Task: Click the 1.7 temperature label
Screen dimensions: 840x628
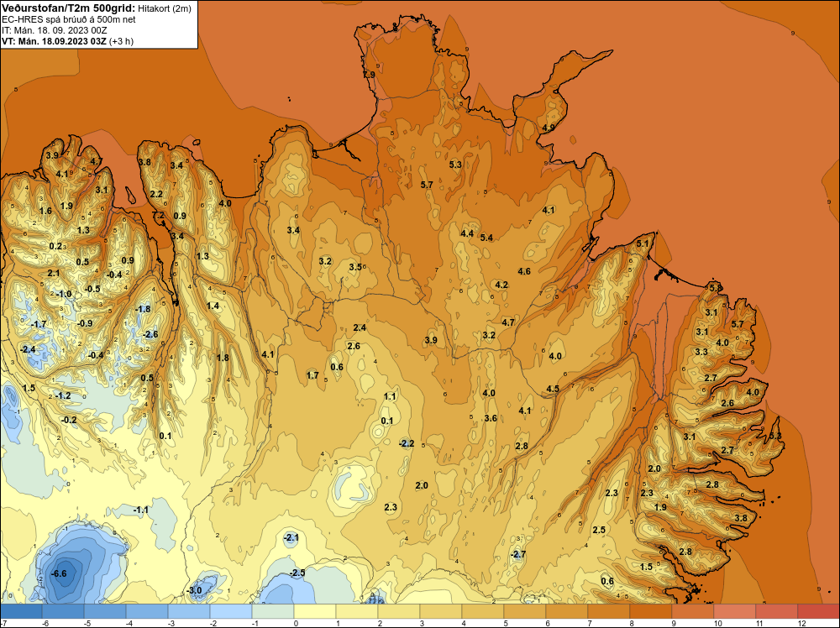Action: [312, 376]
